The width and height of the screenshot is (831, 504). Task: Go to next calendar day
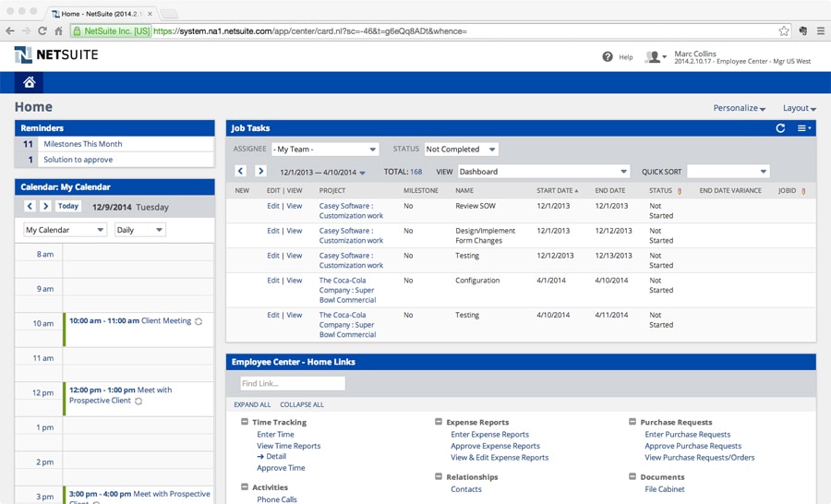45,206
